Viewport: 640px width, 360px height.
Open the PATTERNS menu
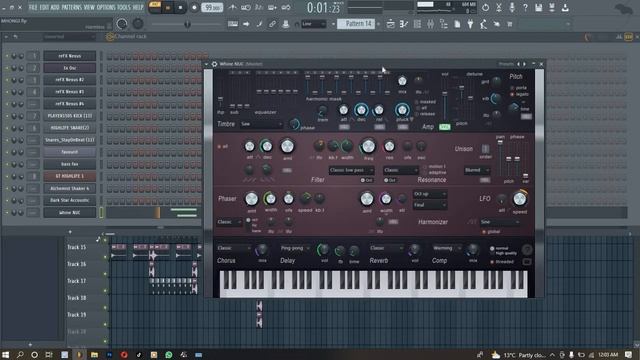point(72,7)
